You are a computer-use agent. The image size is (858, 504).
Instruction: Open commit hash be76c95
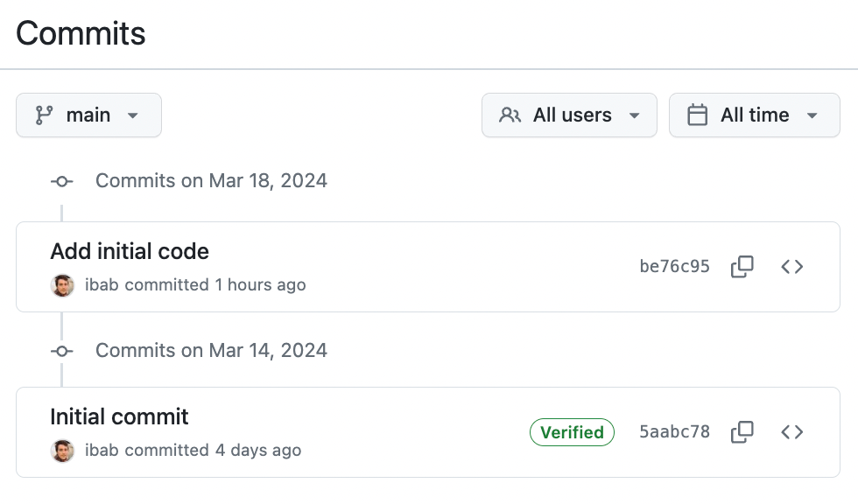(x=674, y=266)
